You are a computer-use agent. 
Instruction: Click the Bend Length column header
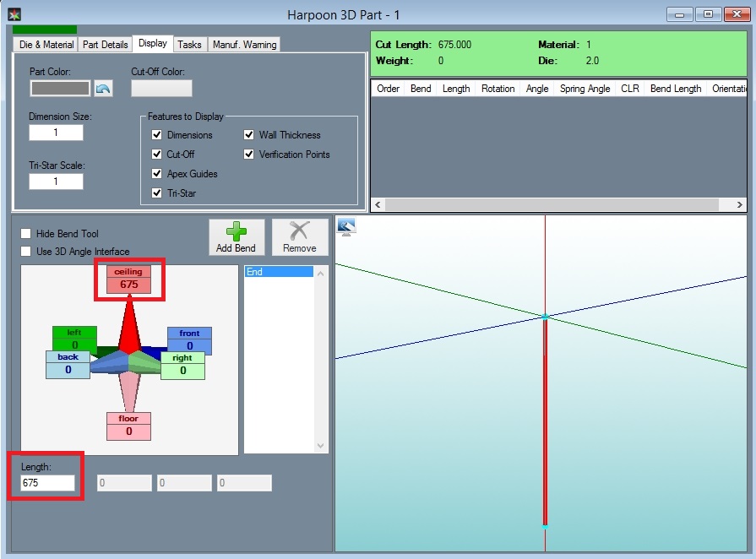[676, 89]
